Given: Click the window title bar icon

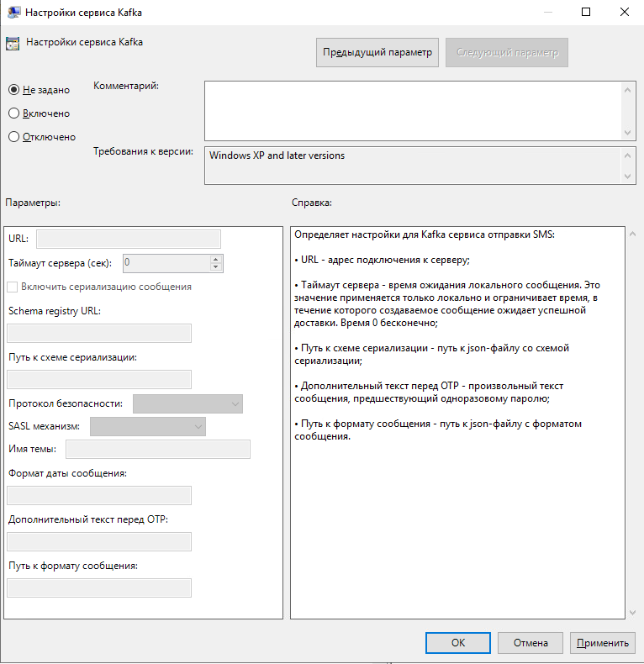Looking at the screenshot, I should tap(12, 13).
